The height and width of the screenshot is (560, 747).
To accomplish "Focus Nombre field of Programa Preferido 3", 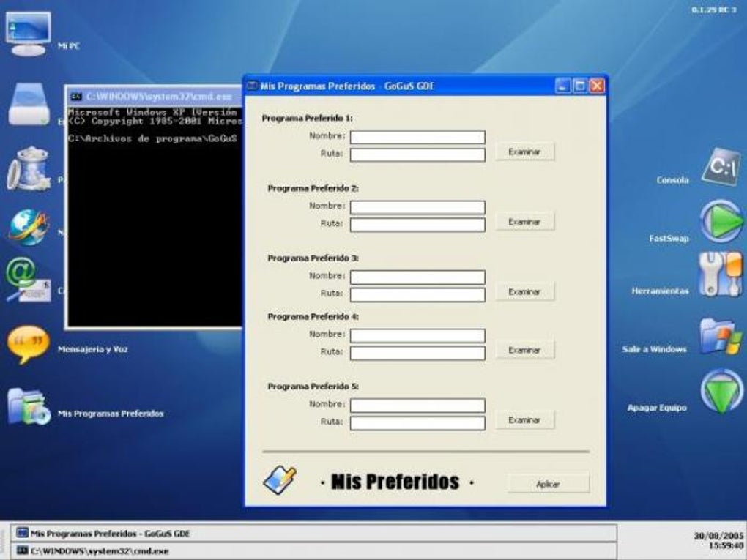I will coord(417,277).
